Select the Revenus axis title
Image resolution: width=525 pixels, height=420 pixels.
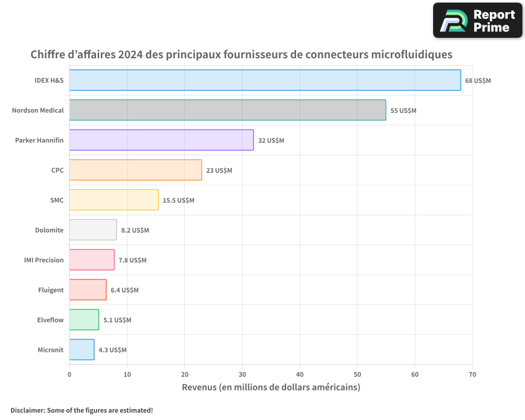pos(271,387)
